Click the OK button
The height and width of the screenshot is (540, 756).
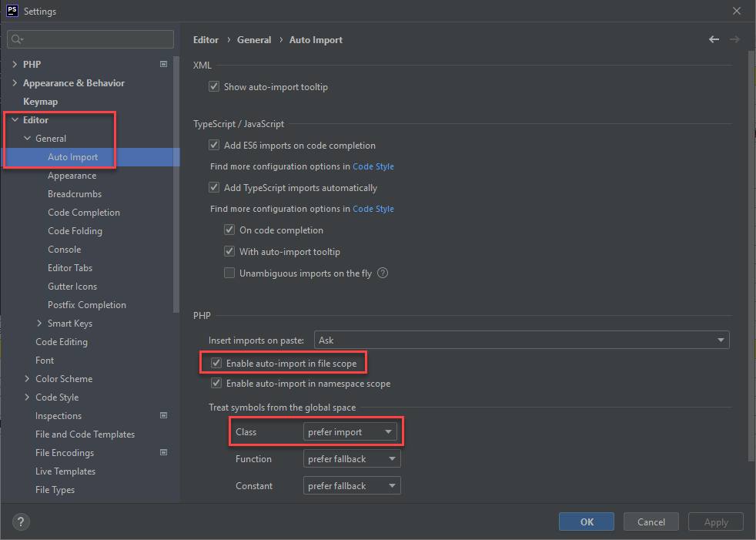[x=586, y=522]
